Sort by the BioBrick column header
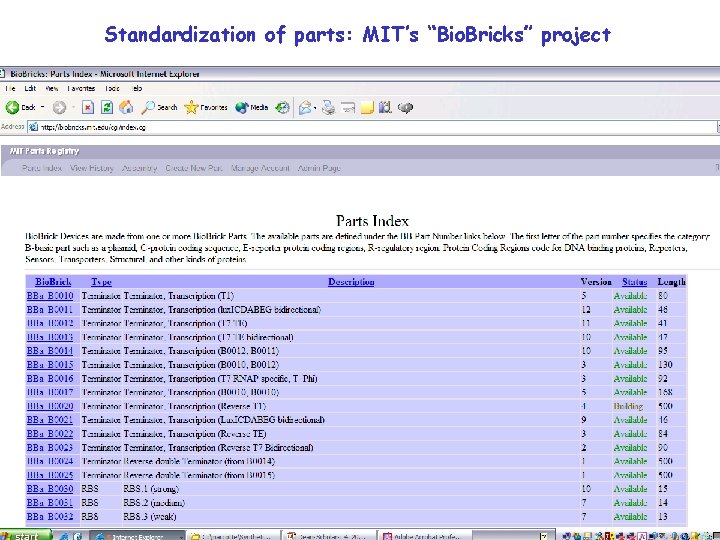Viewport: 720px width, 540px height. 53,281
